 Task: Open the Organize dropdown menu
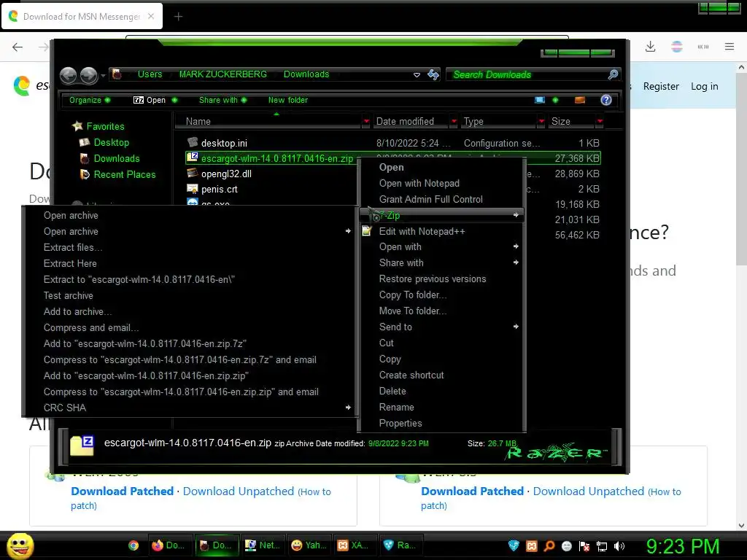tap(90, 100)
